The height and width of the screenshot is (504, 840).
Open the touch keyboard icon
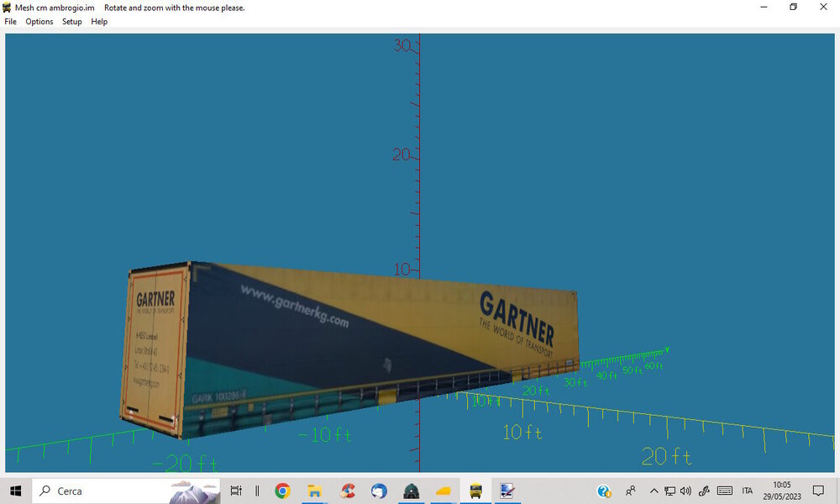point(725,491)
